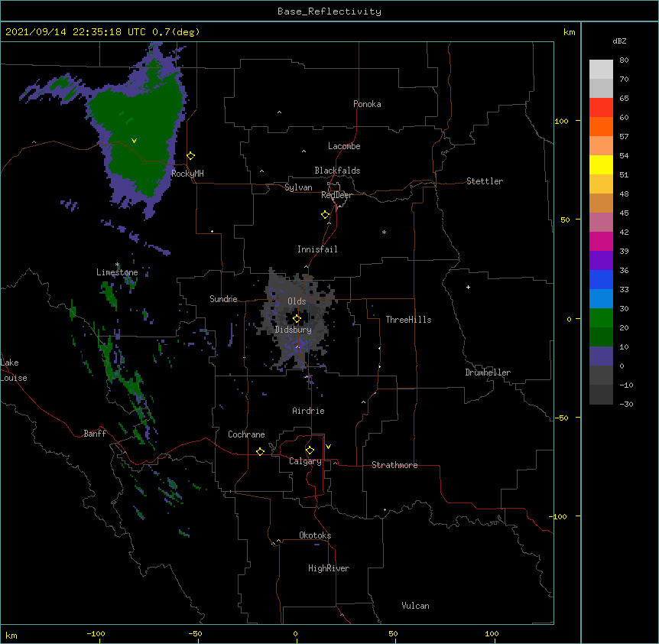Click the 80 value on dBZ legend
Image resolution: width=659 pixels, height=644 pixels.
(624, 60)
